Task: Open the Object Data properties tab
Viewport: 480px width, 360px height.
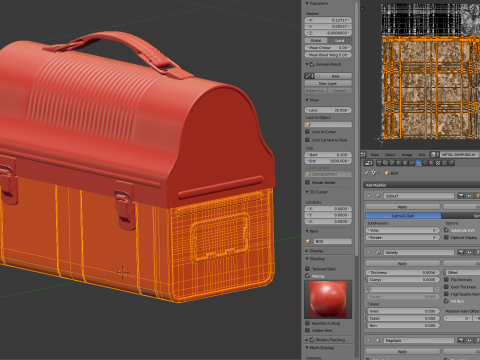Action: pyautogui.click(x=425, y=163)
